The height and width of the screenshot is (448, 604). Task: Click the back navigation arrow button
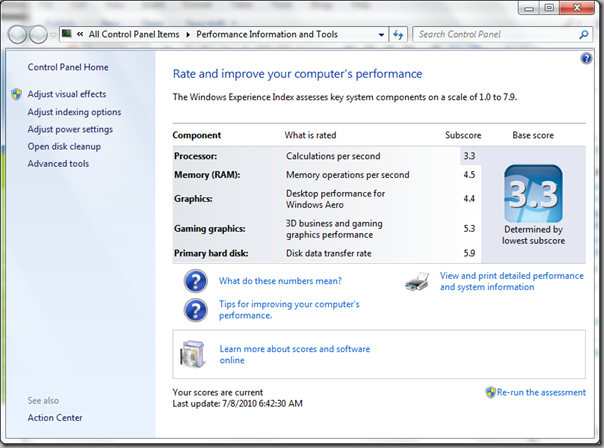point(18,34)
